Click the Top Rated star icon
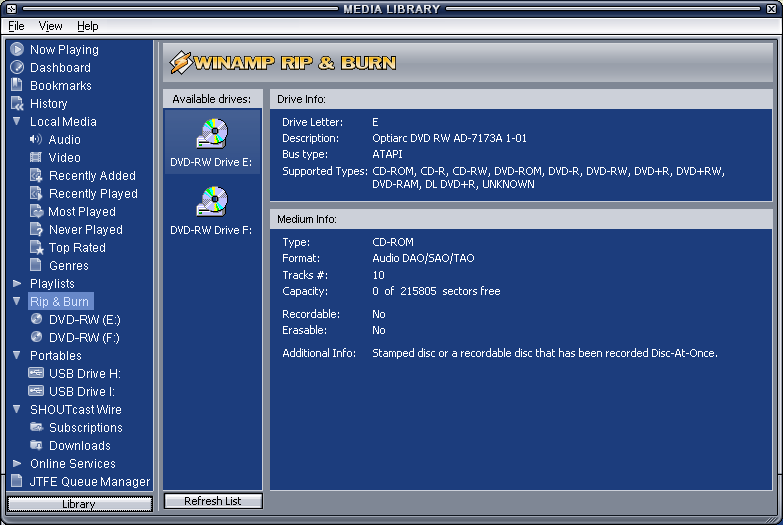The image size is (783, 525). pyautogui.click(x=36, y=247)
